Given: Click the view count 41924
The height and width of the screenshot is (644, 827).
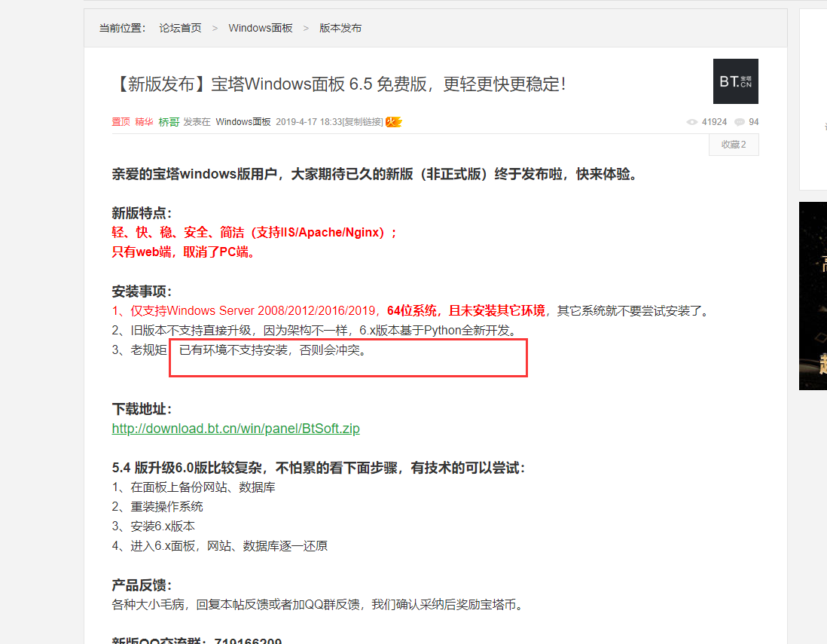Looking at the screenshot, I should point(714,122).
